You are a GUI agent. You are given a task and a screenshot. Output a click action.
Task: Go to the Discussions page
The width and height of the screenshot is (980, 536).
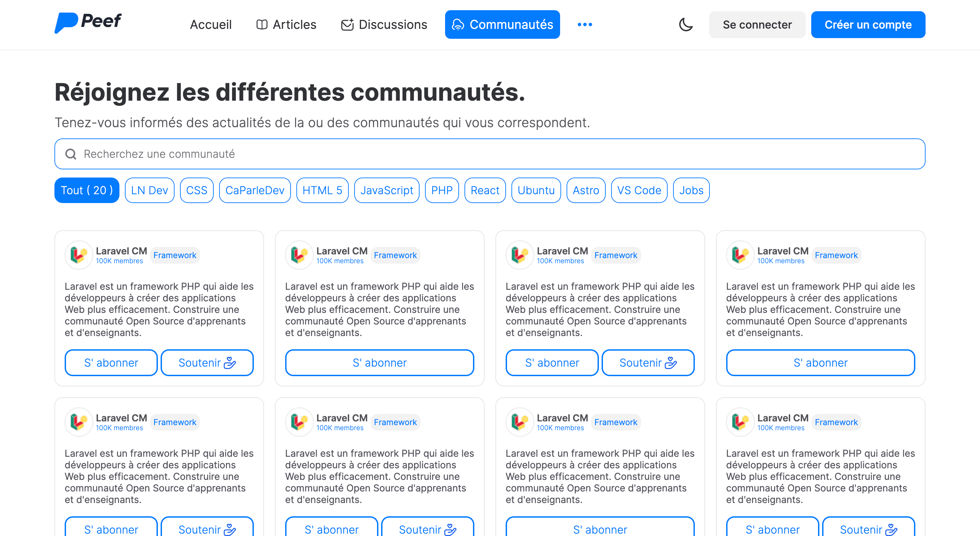[x=384, y=25]
